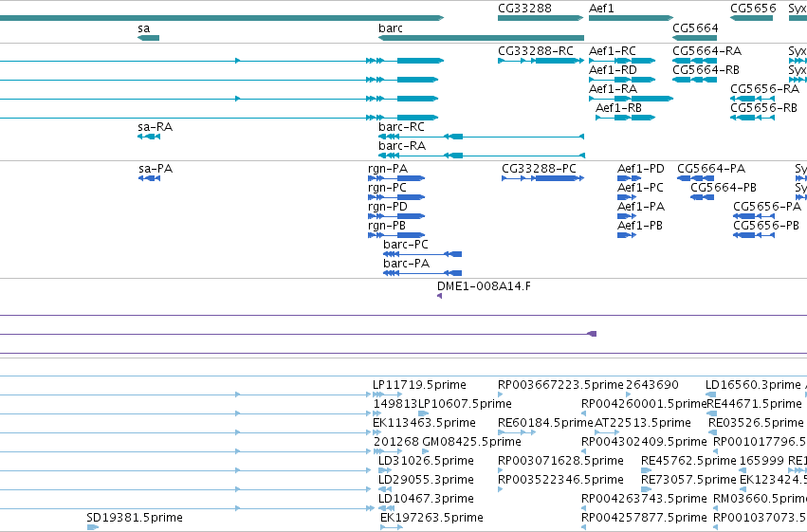Click the CG5664 gene bar
This screenshot has height=532, width=807.
695,38
